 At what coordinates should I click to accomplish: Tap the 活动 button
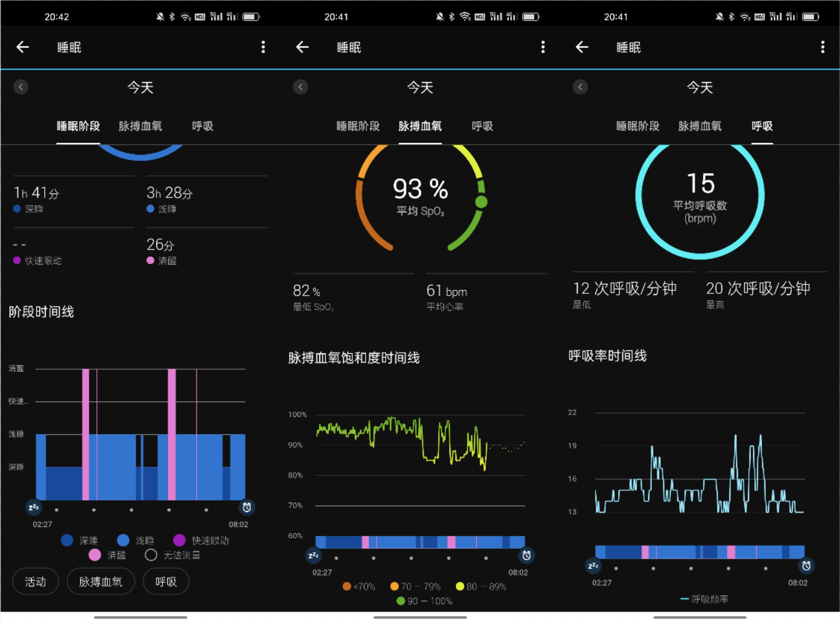[36, 581]
